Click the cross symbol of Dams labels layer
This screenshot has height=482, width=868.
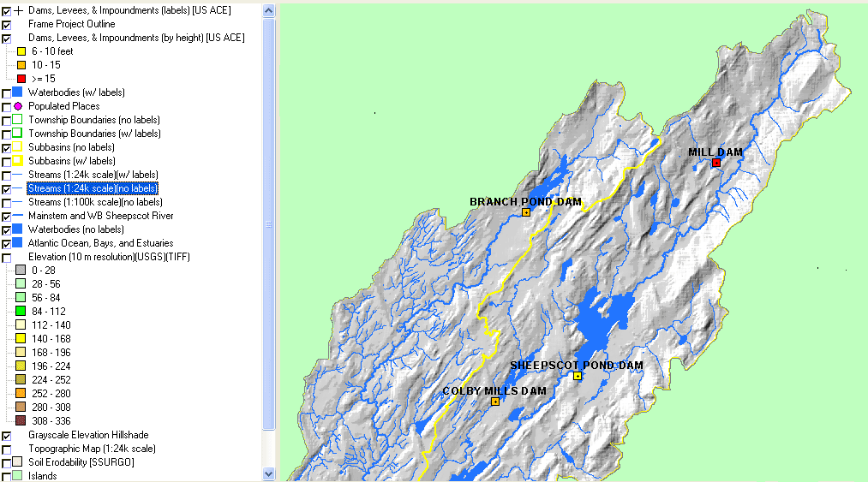[18, 10]
